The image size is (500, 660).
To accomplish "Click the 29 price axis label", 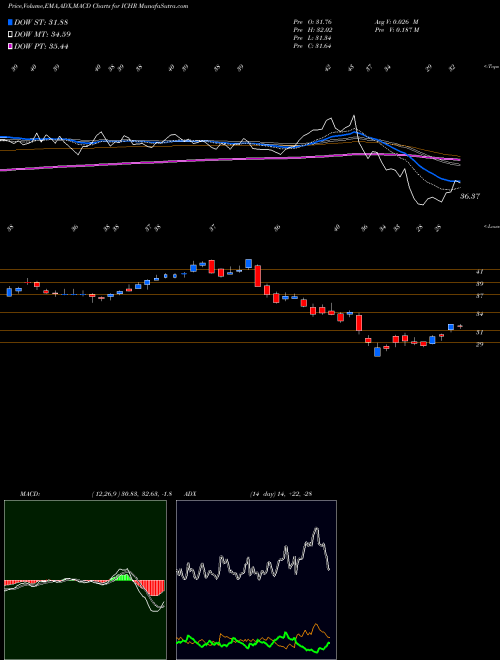I will (479, 344).
